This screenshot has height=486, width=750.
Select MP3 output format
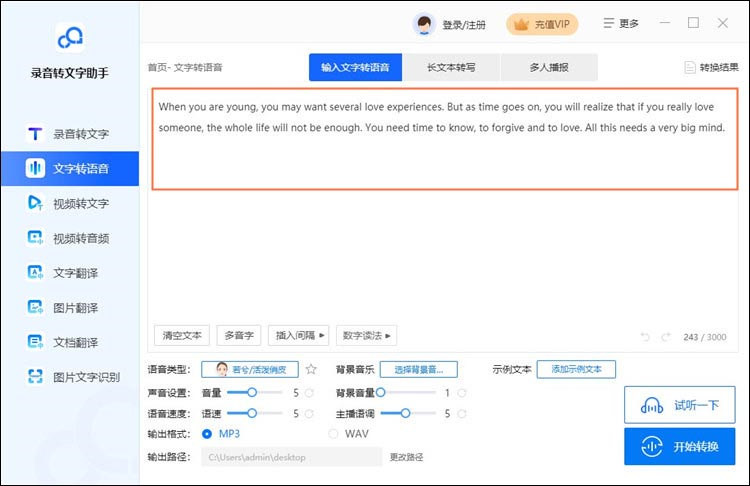tap(207, 434)
